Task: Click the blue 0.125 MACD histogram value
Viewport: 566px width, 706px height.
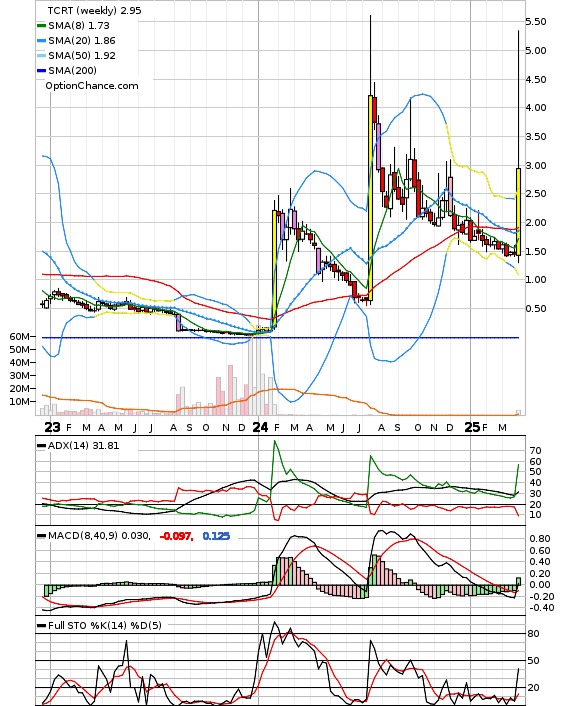Action: [216, 536]
